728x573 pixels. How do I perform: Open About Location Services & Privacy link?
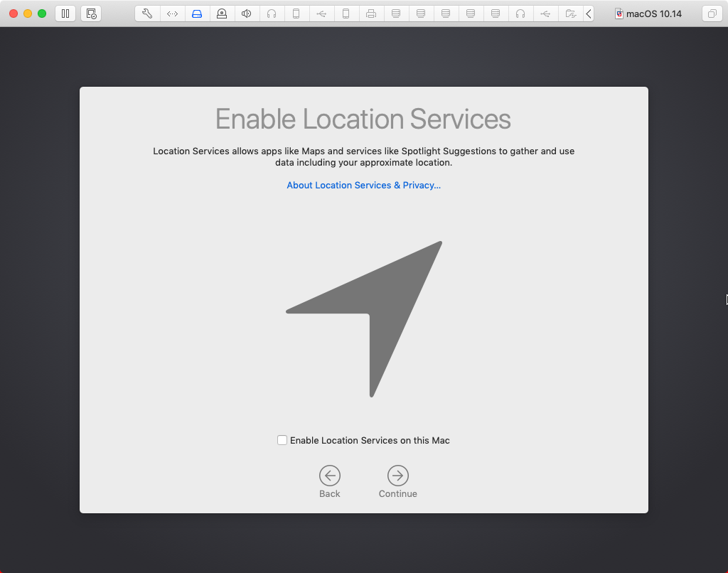[363, 185]
